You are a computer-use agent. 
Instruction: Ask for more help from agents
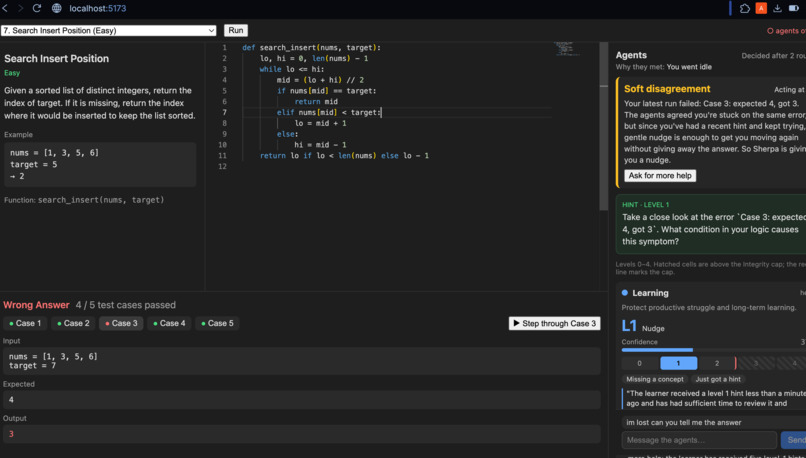tap(660, 176)
